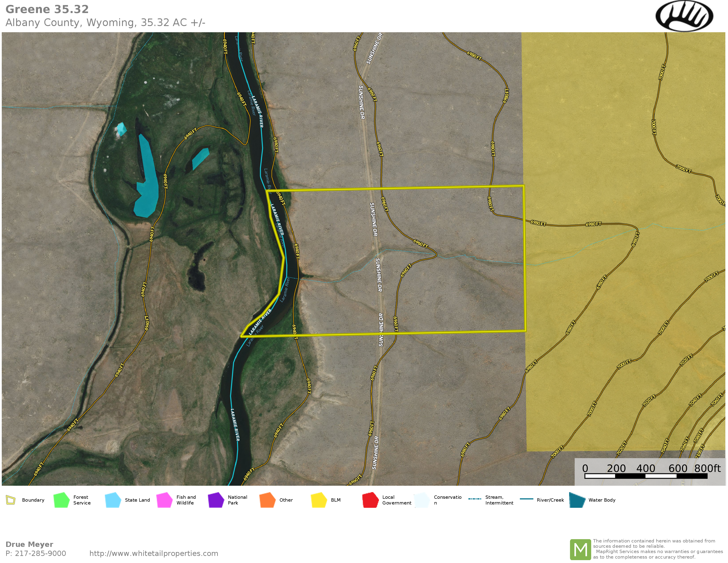Click the National Park purple legend icon
The height and width of the screenshot is (563, 728).
[216, 500]
